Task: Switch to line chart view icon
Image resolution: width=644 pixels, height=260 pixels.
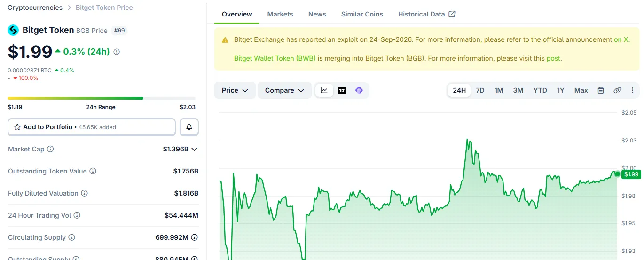Action: (324, 90)
